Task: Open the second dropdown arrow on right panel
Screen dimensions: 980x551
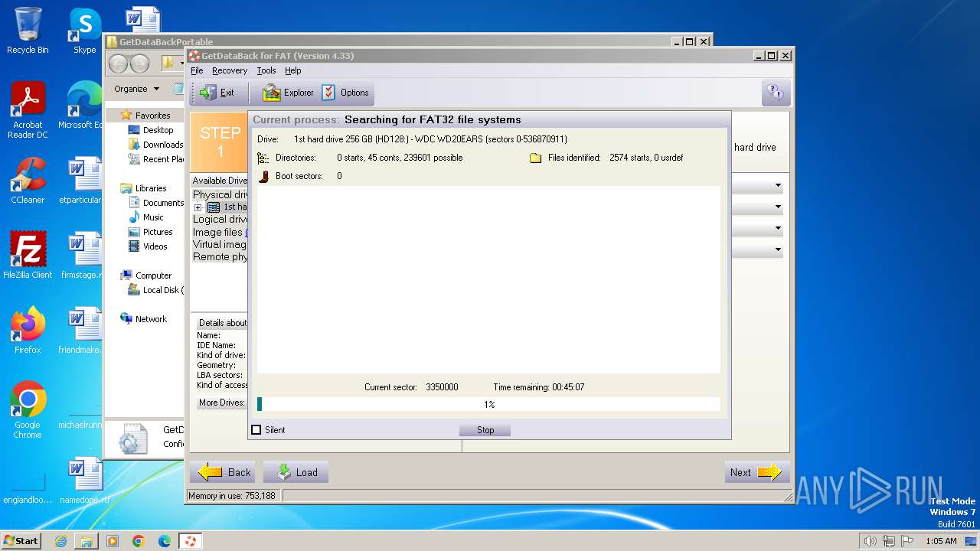Action: (x=778, y=207)
